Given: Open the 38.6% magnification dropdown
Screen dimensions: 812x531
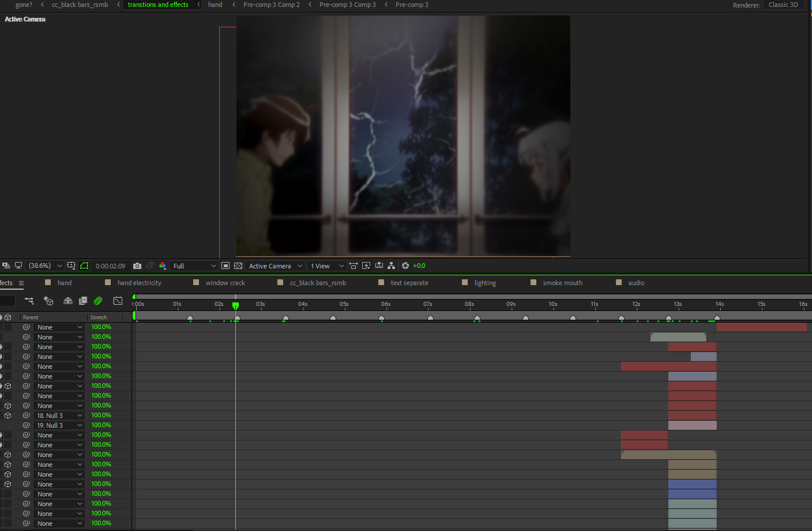Looking at the screenshot, I should point(45,265).
